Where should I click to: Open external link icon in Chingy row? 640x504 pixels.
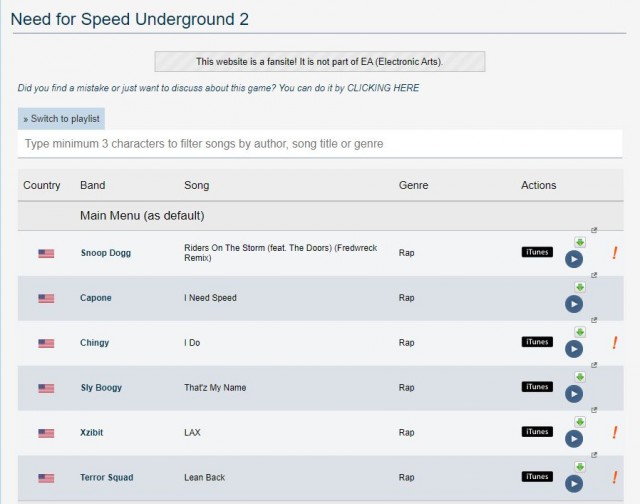(594, 320)
